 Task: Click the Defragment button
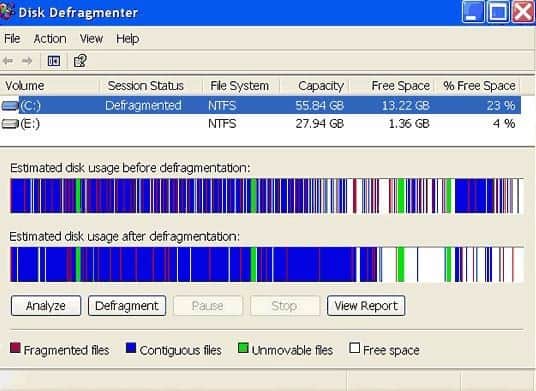tap(127, 306)
